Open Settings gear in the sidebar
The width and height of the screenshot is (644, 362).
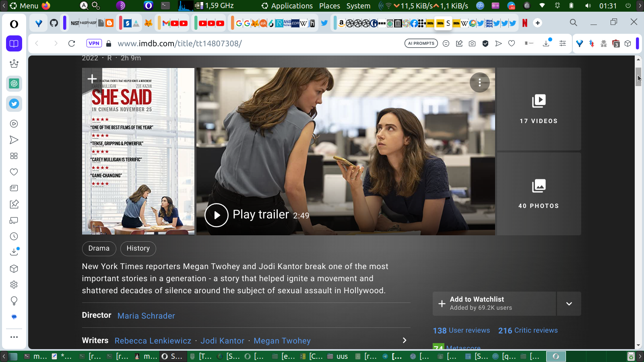click(14, 285)
